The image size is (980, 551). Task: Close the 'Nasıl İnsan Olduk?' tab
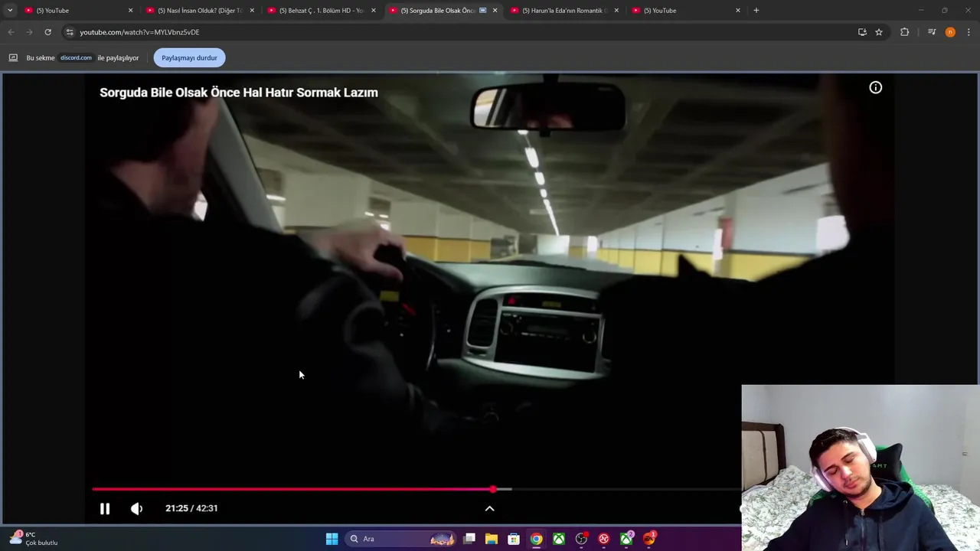click(252, 11)
